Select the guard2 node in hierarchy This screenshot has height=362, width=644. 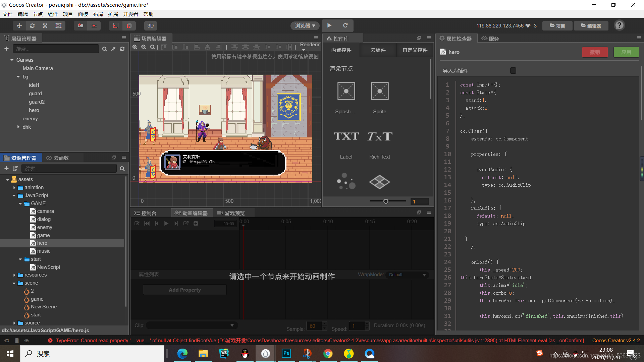[x=37, y=102]
